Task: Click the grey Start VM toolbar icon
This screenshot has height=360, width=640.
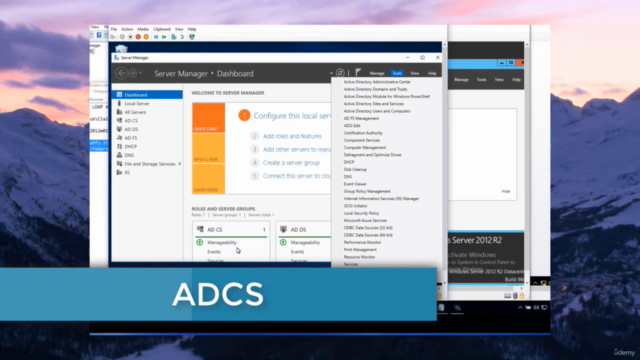Action: (x=122, y=37)
